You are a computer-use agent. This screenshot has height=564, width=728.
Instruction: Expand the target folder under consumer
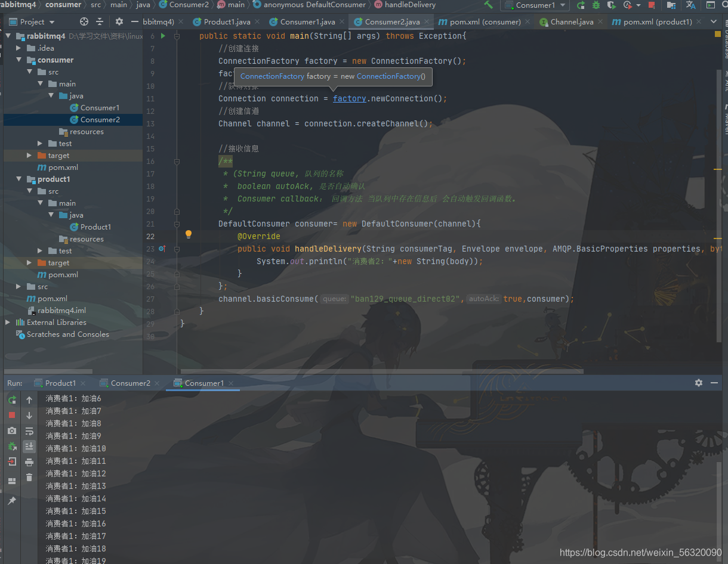click(30, 155)
